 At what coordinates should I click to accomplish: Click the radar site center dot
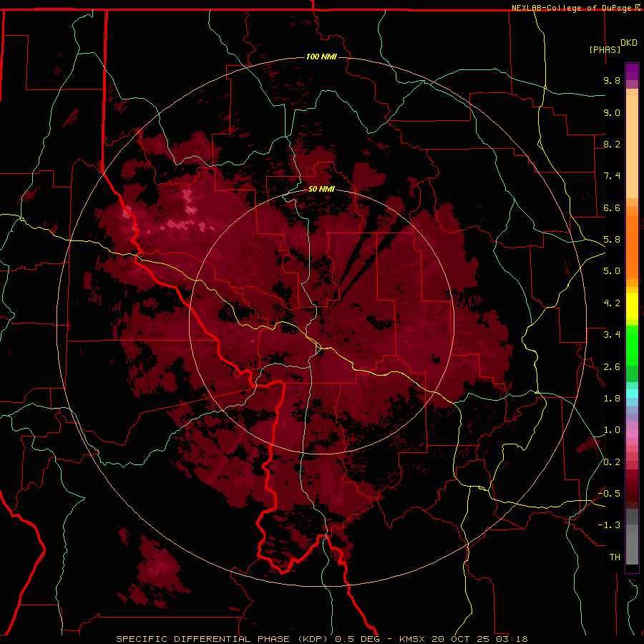tap(322, 321)
